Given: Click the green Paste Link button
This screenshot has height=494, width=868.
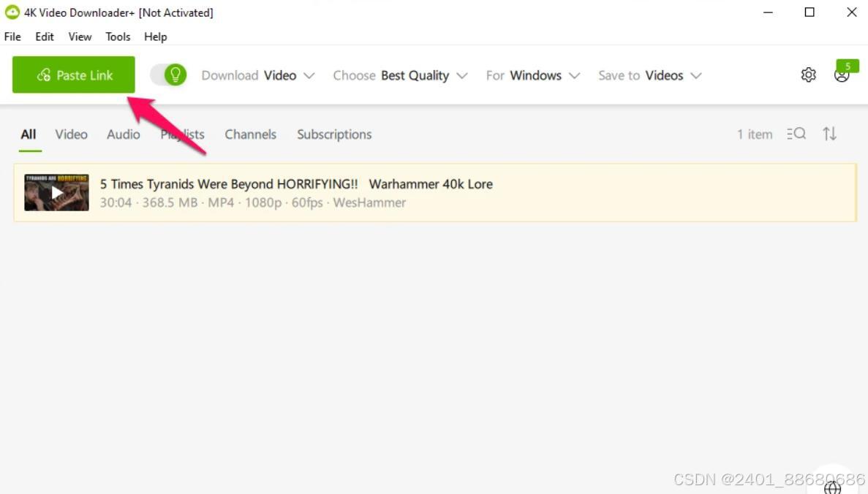Looking at the screenshot, I should click(74, 75).
